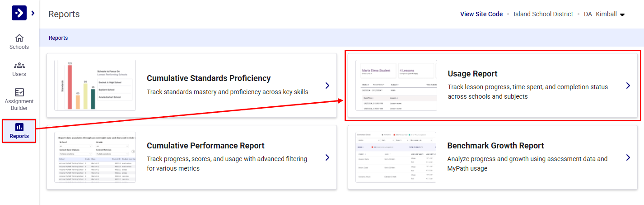Open the Assignment Builder checklist icon
The width and height of the screenshot is (644, 205).
(19, 92)
